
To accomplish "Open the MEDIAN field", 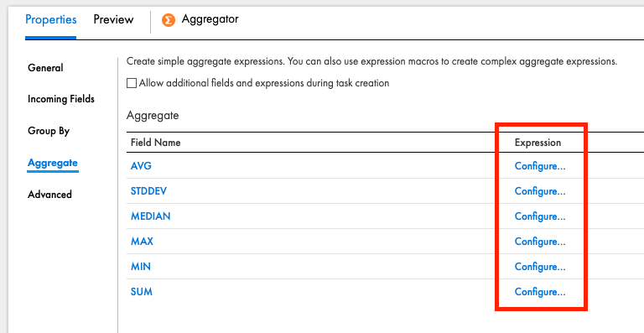I will click(150, 216).
